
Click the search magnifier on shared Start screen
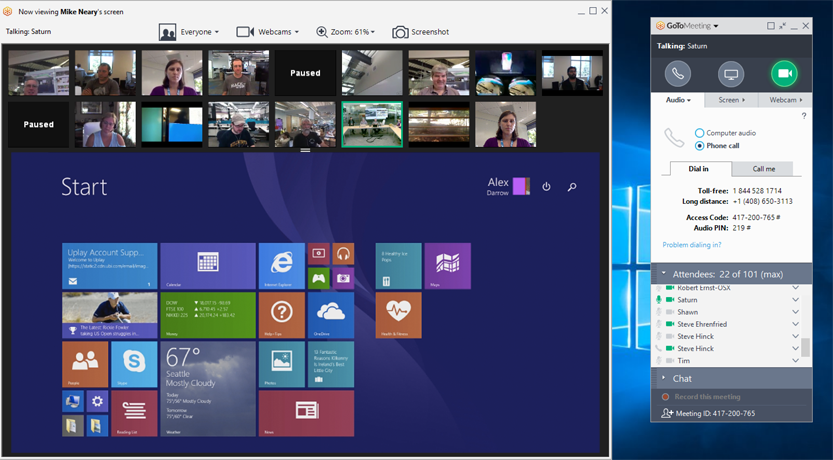(x=572, y=186)
